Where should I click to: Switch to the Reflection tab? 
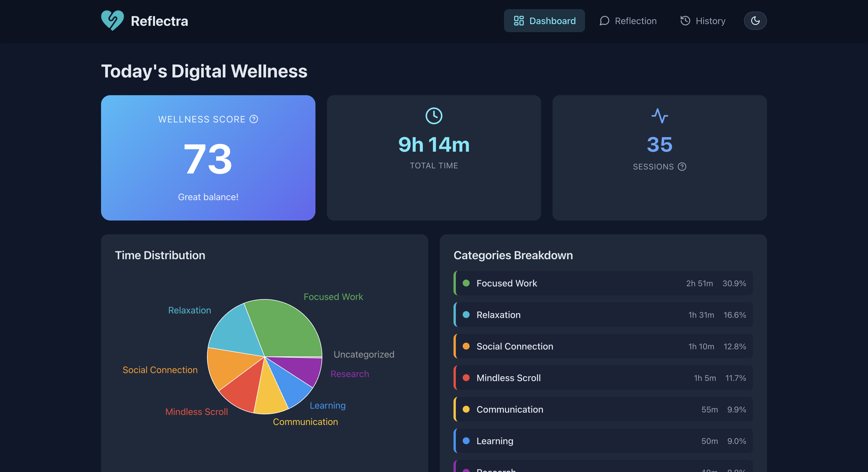(x=628, y=21)
